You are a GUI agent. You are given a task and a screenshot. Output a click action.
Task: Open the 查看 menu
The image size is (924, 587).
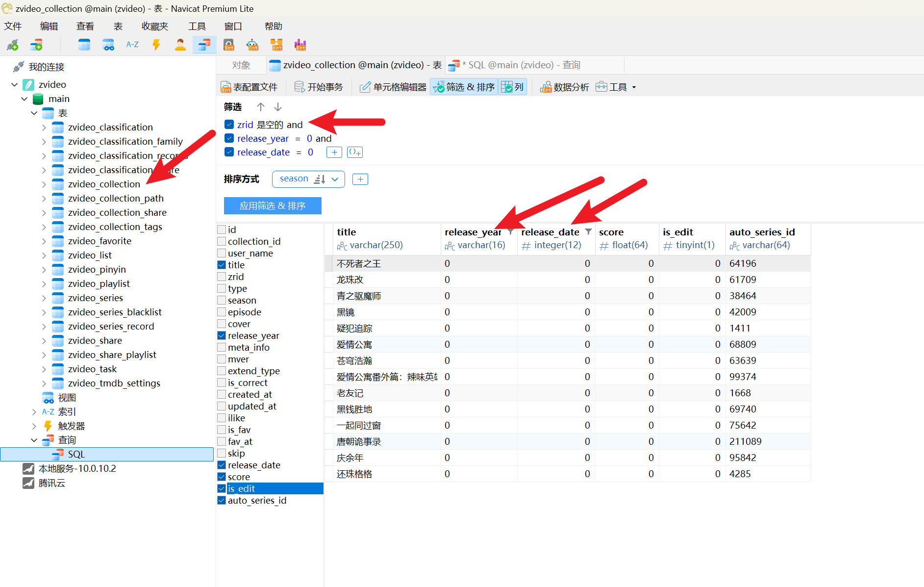point(85,26)
